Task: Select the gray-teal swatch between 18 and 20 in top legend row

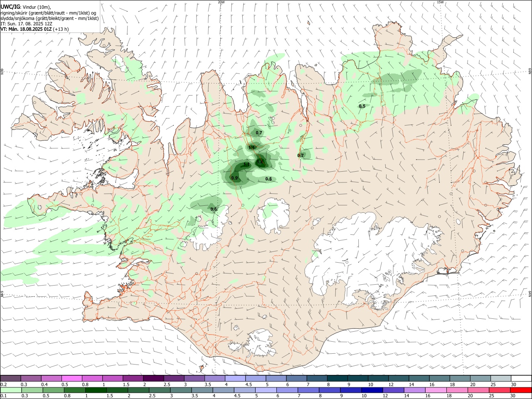Action: click(x=459, y=379)
